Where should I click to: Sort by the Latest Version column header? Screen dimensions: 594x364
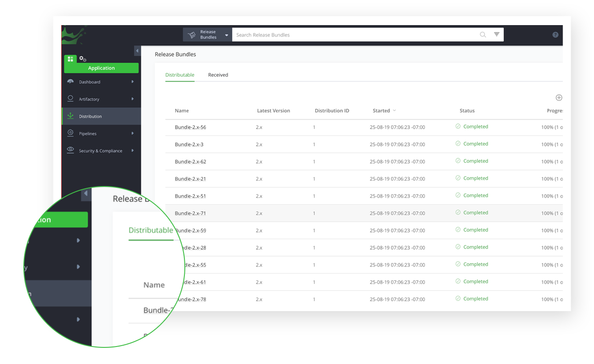[274, 111]
